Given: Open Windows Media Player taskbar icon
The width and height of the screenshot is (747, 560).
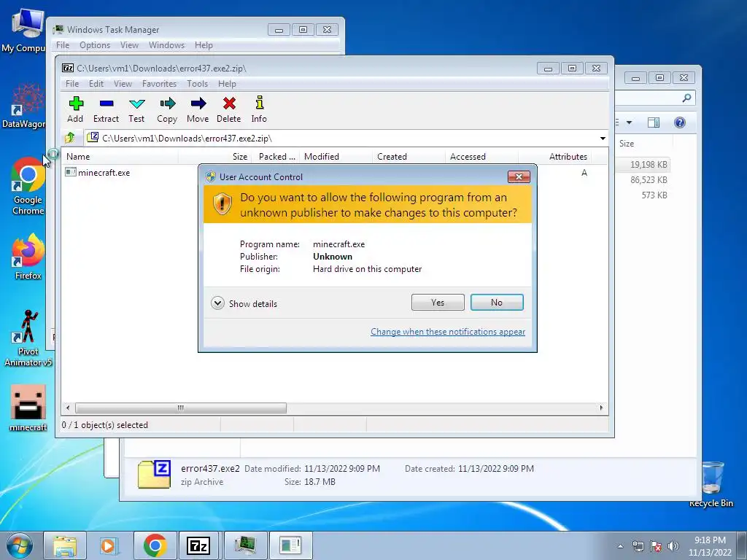Looking at the screenshot, I should [109, 545].
